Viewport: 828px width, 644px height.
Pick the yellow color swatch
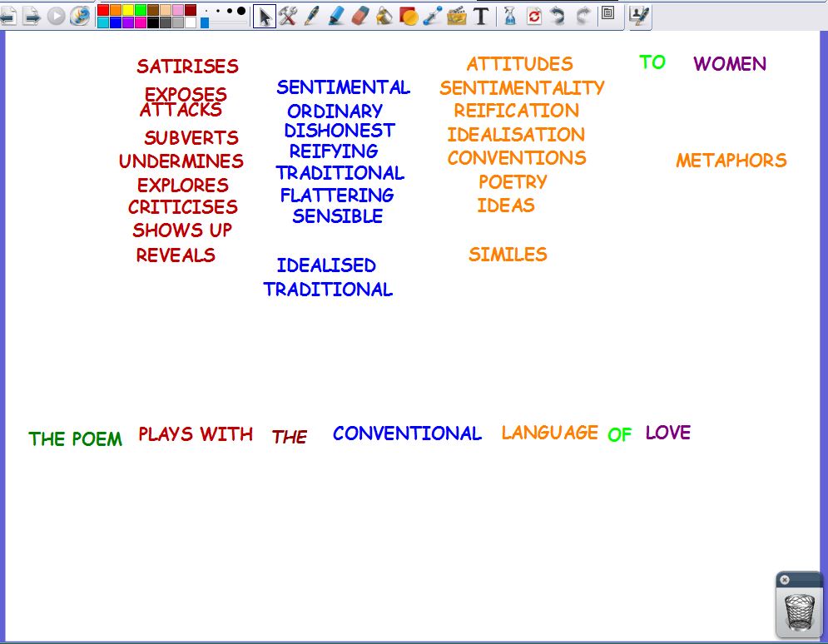[128, 10]
